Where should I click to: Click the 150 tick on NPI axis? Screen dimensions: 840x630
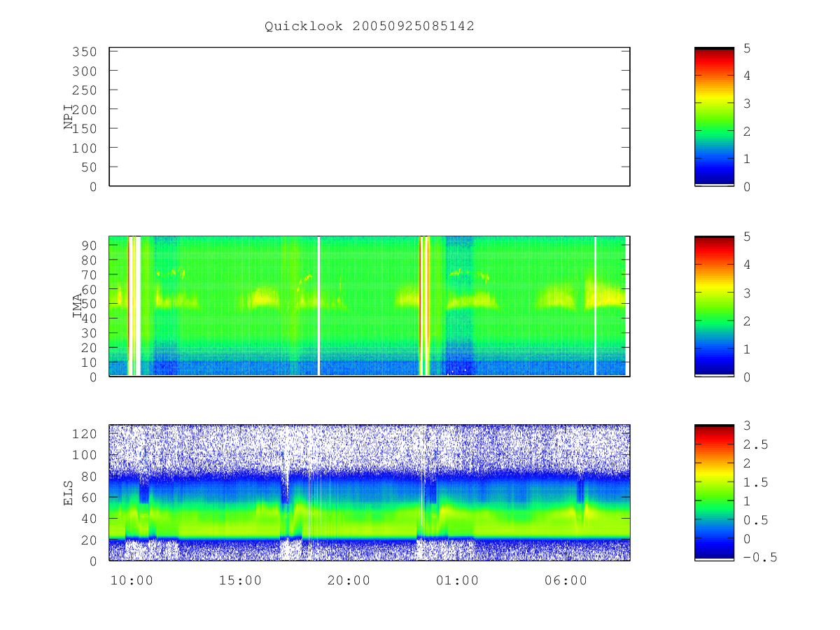(x=84, y=129)
